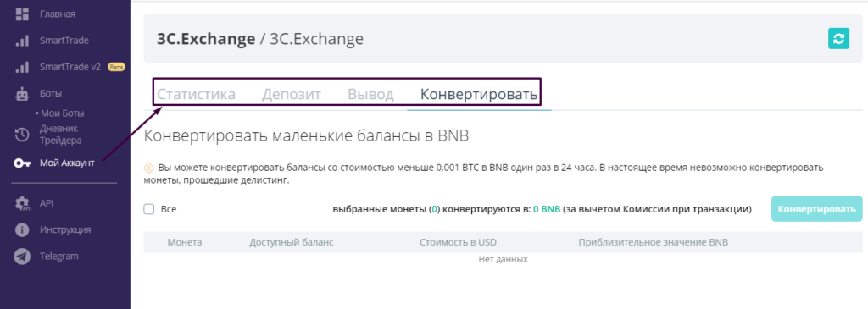The height and width of the screenshot is (309, 868).
Task: Open SmartTrade chart icon in sidebar
Action: pos(21,41)
